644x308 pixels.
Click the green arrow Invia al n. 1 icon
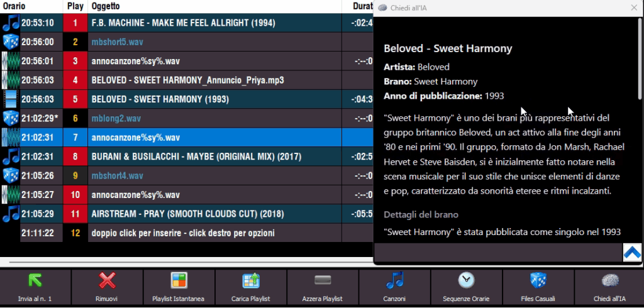click(35, 281)
